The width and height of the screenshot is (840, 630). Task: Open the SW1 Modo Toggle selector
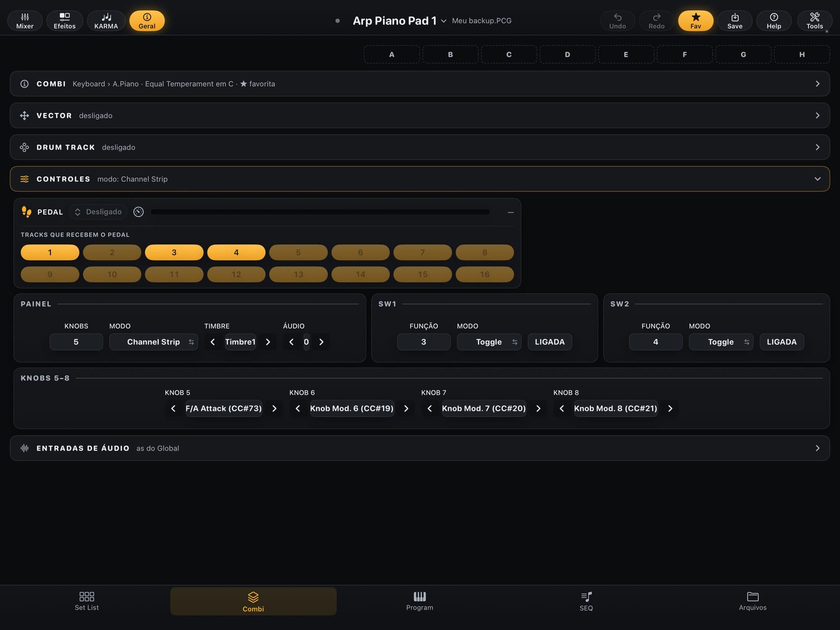click(489, 342)
